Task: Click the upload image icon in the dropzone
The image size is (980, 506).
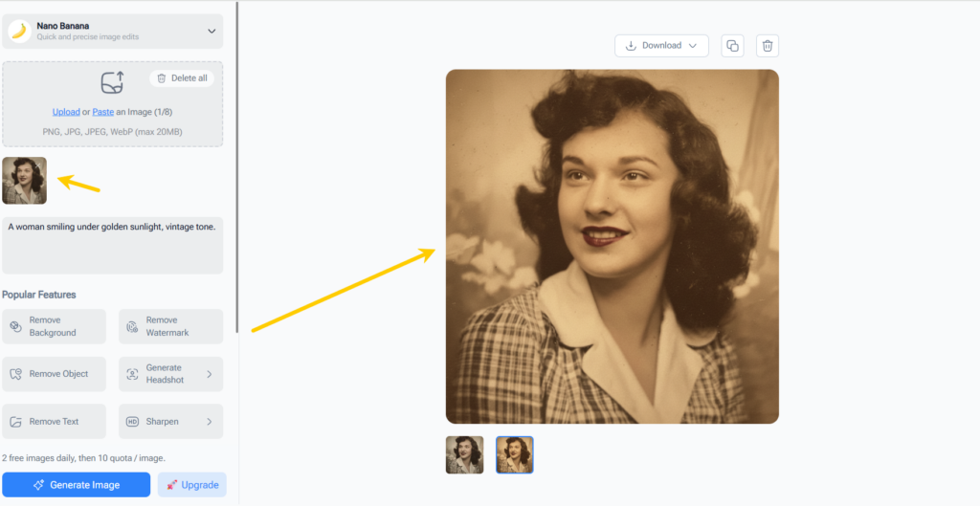Action: [112, 83]
